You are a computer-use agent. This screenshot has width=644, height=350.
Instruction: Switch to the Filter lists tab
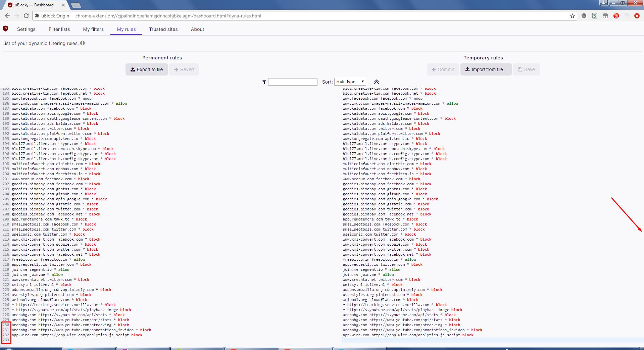click(59, 29)
